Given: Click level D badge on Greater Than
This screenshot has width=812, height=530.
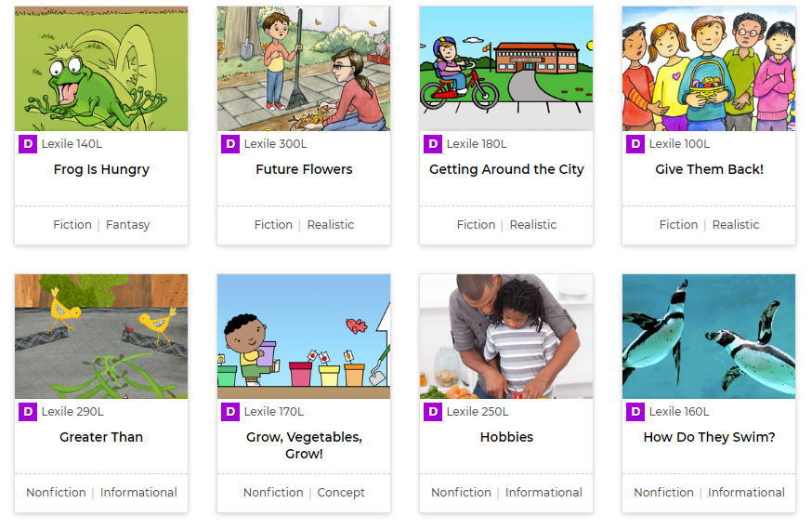Looking at the screenshot, I should coord(28,412).
